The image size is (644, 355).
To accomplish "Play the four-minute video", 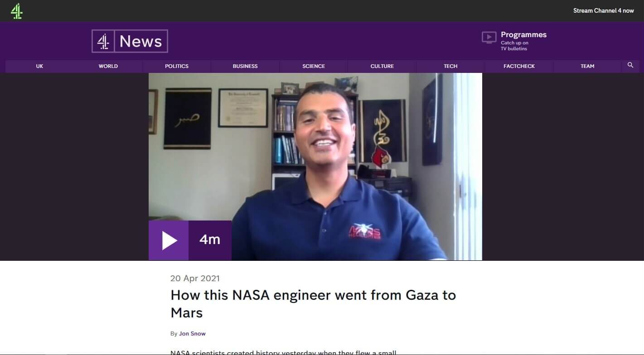I will point(169,240).
